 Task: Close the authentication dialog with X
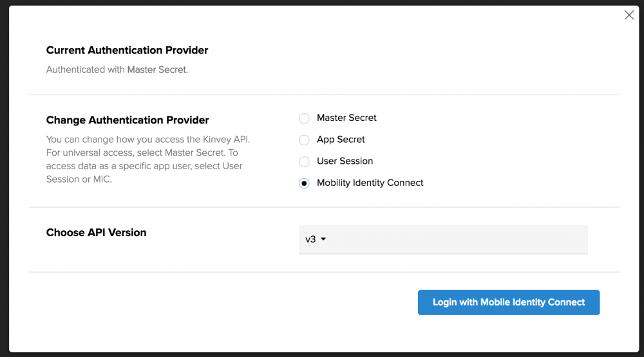click(629, 15)
